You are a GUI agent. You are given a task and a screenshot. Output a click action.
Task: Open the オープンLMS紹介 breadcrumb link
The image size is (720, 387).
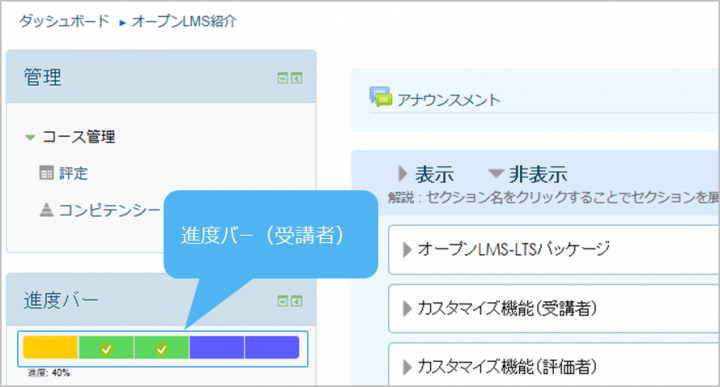click(184, 21)
